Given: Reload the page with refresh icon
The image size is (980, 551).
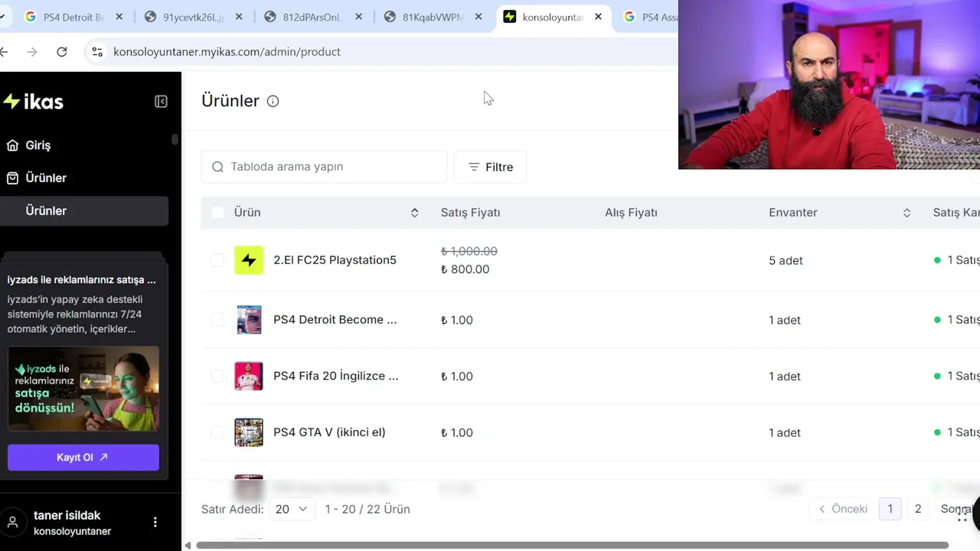Looking at the screenshot, I should pos(62,51).
